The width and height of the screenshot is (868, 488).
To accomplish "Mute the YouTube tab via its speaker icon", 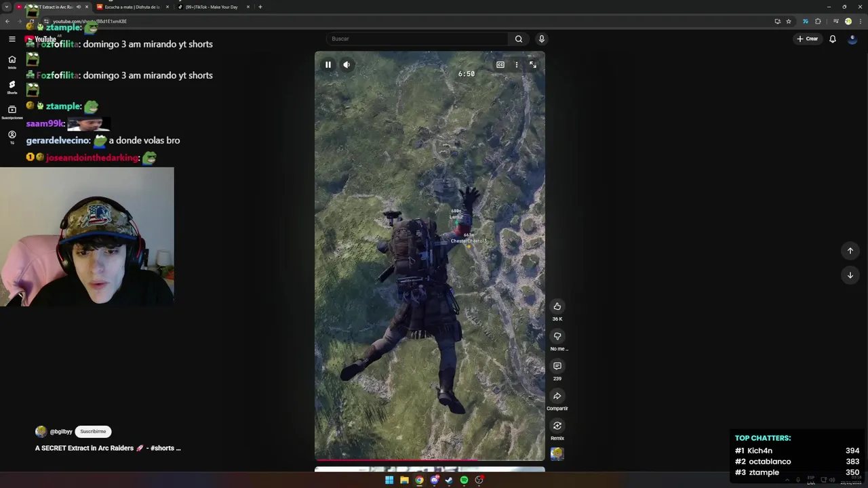I will pos(79,7).
